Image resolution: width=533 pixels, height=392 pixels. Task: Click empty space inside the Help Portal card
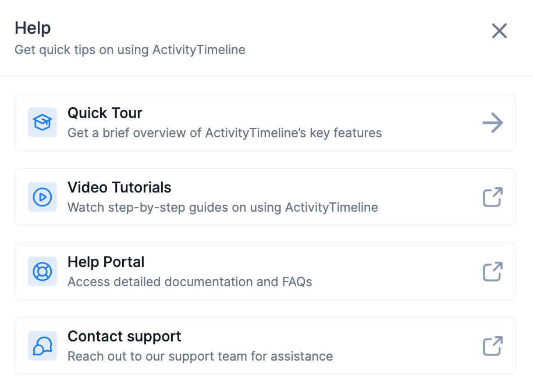pyautogui.click(x=396, y=271)
